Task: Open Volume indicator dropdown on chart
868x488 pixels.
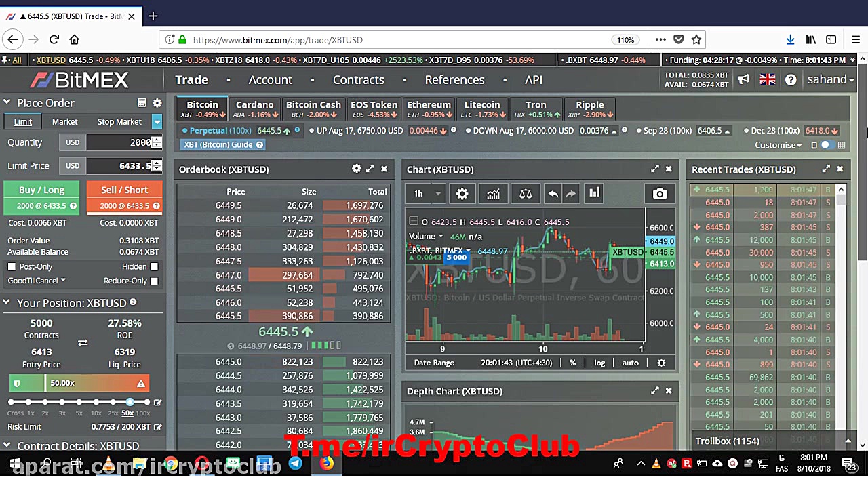Action: pos(441,236)
